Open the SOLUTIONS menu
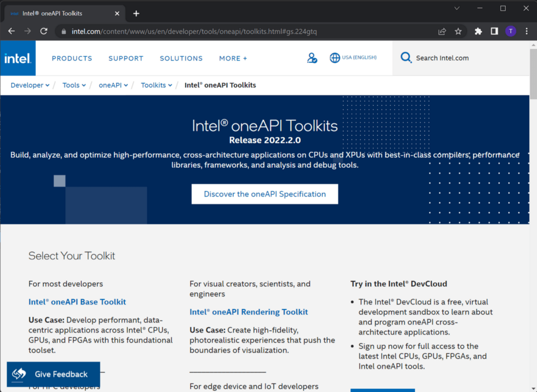537x392 pixels. (181, 58)
